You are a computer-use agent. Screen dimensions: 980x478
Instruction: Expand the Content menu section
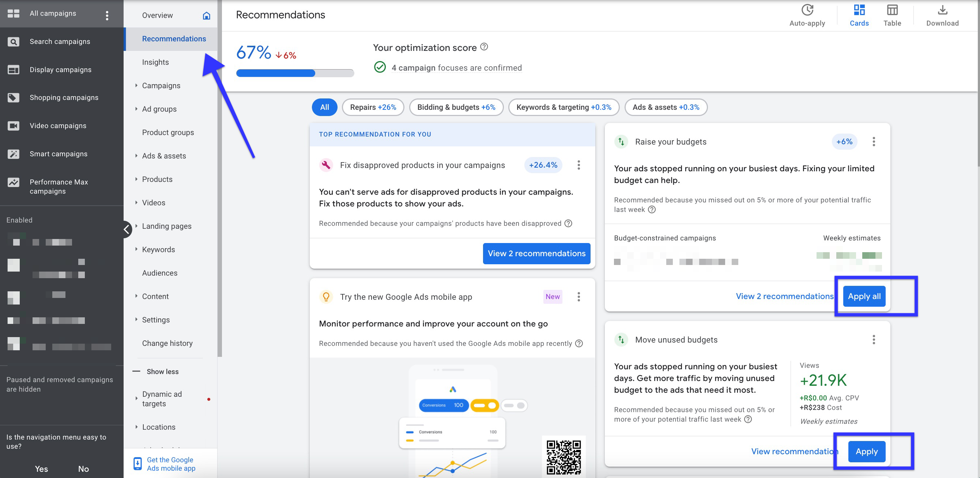136,296
